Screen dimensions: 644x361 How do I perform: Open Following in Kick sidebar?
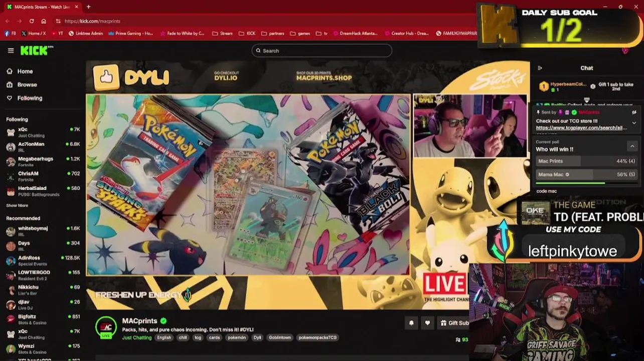(x=25, y=98)
